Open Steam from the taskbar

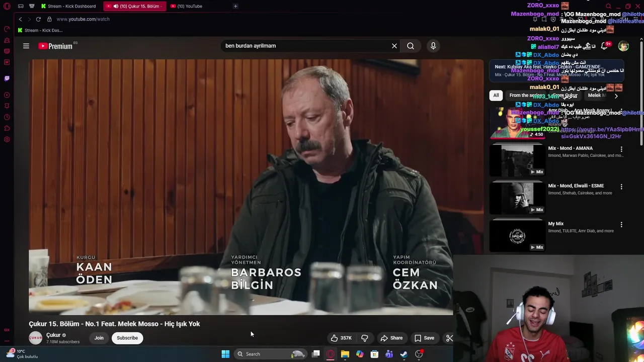pos(404,354)
